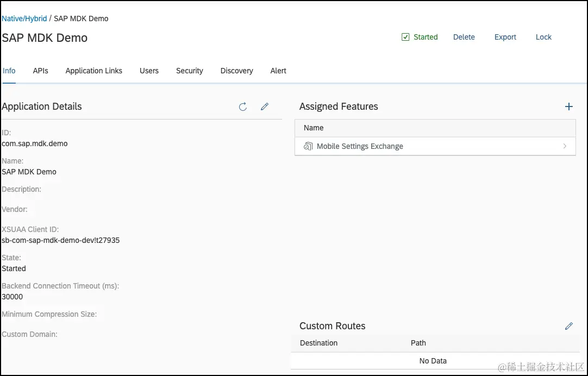Click SAP MDK Demo in the breadcrumb
Viewport: 588px width, 376px height.
(81, 18)
